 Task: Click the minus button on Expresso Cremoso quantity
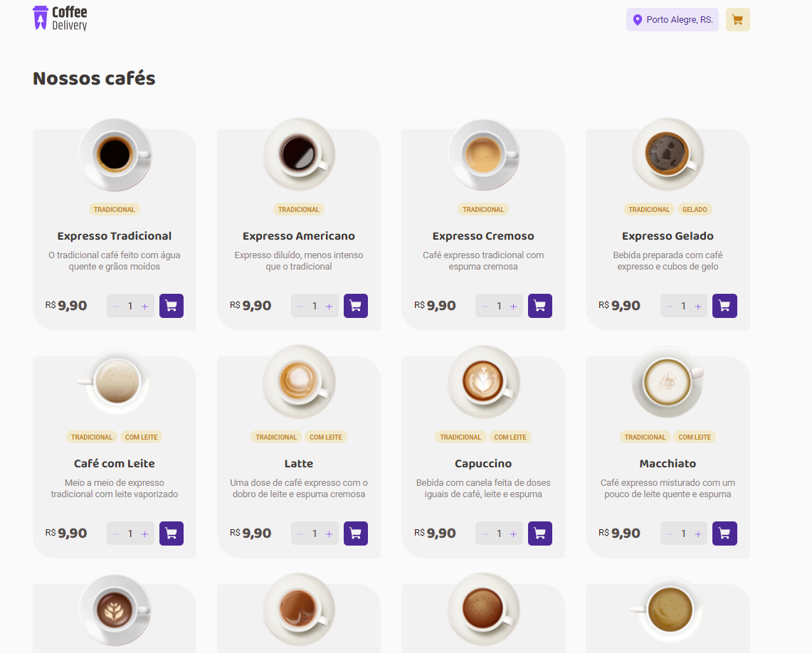484,305
